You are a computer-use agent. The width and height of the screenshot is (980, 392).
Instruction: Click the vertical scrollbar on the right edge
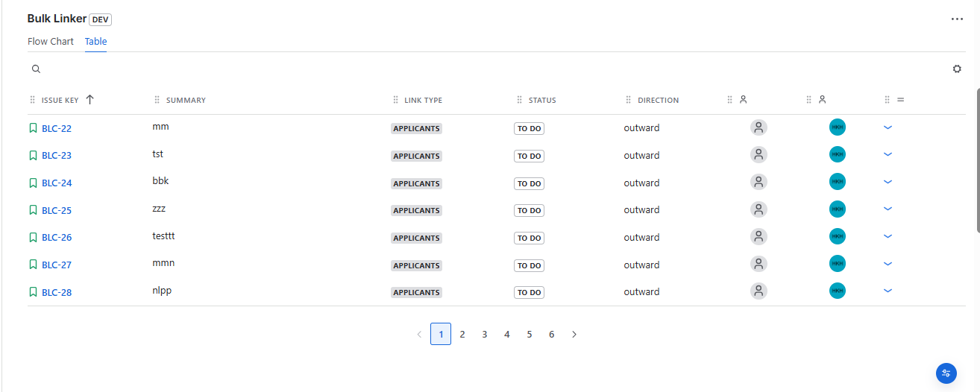coord(978,160)
